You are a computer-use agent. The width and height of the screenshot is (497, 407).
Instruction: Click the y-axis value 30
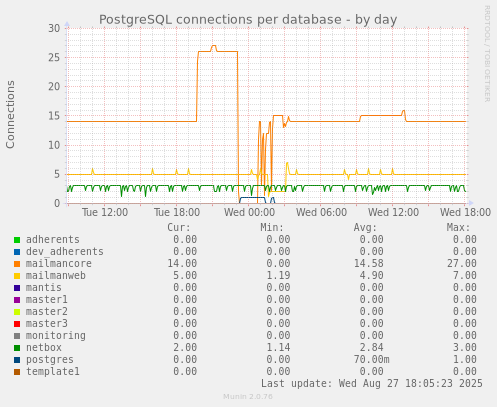pyautogui.click(x=54, y=28)
